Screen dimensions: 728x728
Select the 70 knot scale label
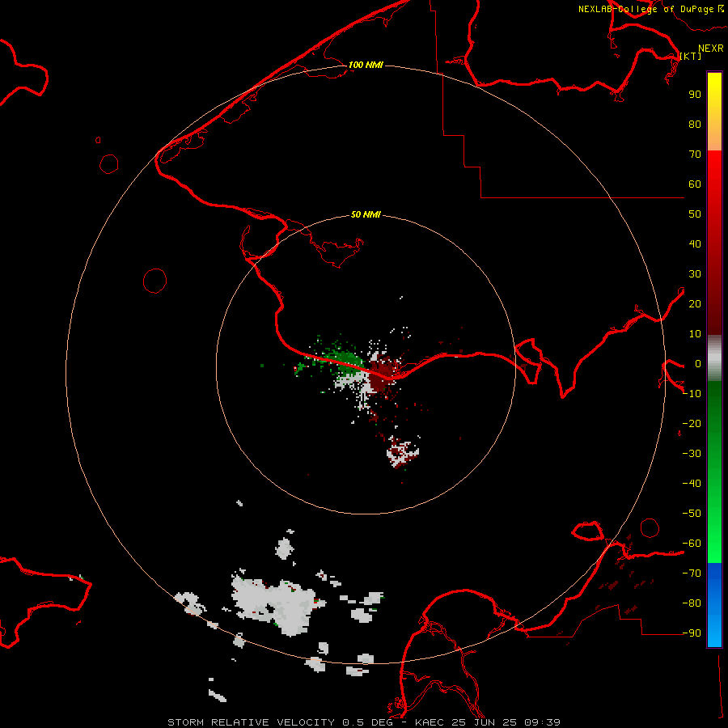(x=695, y=154)
